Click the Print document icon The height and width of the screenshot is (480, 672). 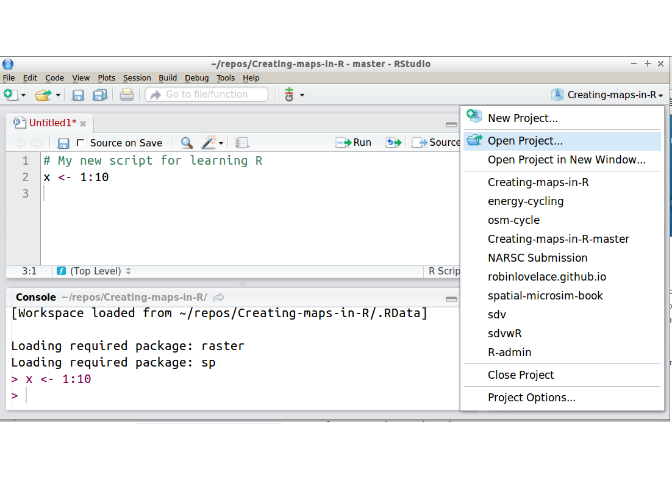point(126,94)
